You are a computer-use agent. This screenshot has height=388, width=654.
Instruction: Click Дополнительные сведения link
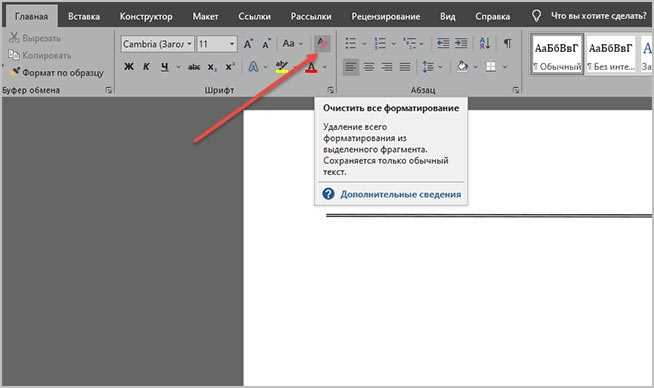coord(400,194)
